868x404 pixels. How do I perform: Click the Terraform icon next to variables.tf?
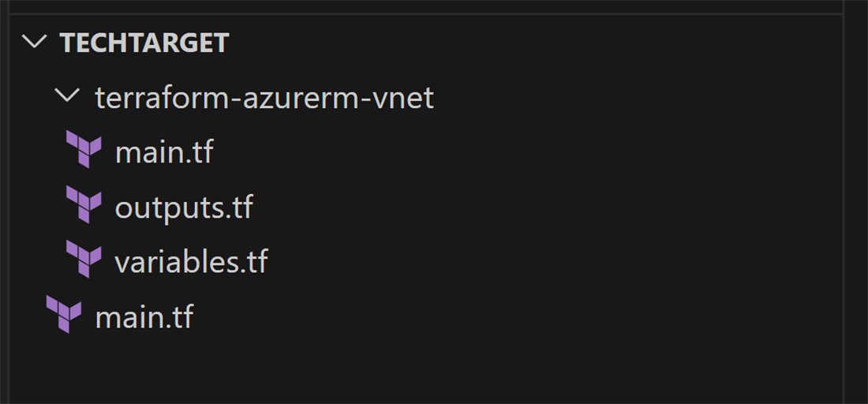pyautogui.click(x=83, y=260)
